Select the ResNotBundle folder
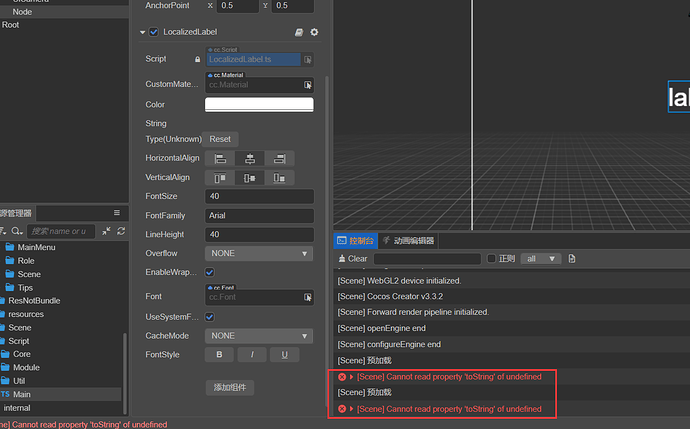Screen dimensions: 690x429 (x=34, y=301)
